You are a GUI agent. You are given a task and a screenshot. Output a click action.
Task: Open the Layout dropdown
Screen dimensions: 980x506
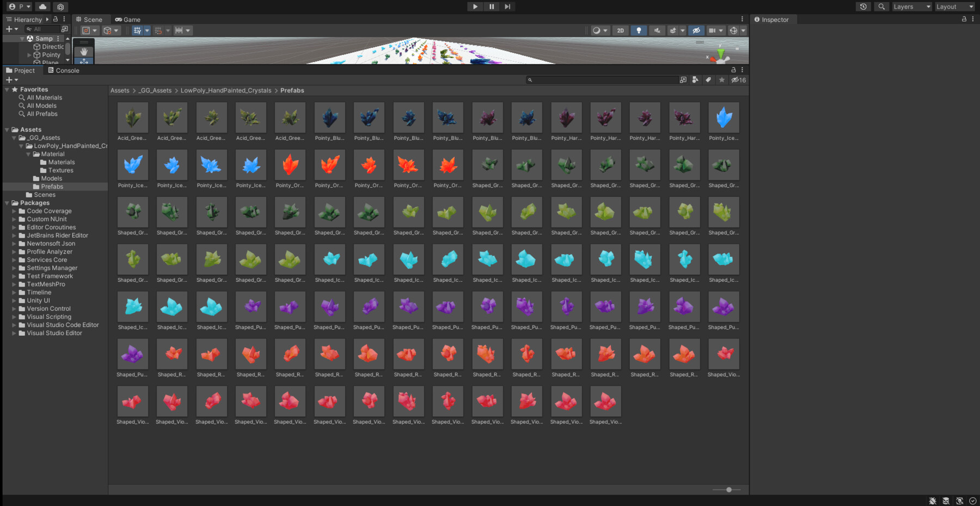[x=954, y=6]
